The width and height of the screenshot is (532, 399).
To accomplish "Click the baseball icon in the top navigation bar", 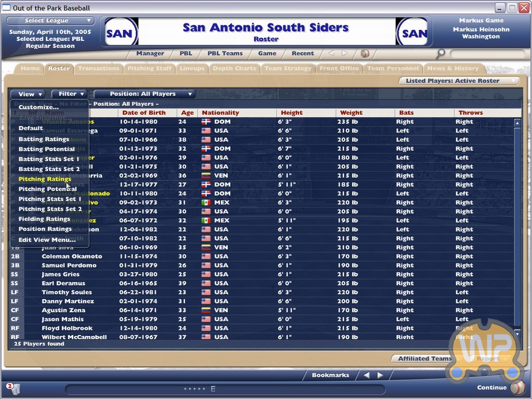I will [x=365, y=54].
